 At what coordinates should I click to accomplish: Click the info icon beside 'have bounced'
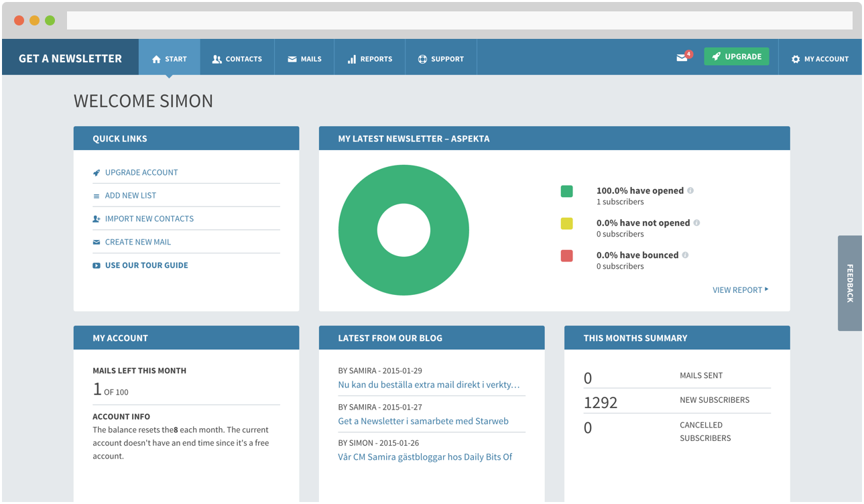(685, 255)
